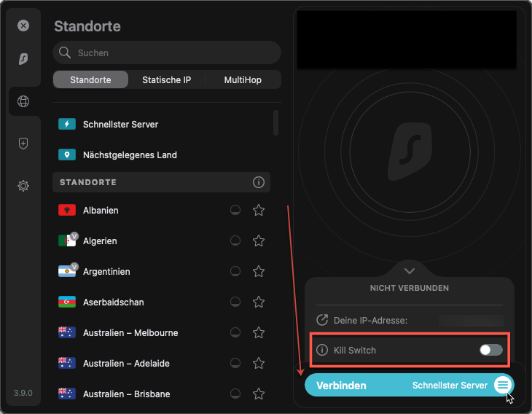Open the menu icon on Verbinden bar
532x414 pixels.
503,385
